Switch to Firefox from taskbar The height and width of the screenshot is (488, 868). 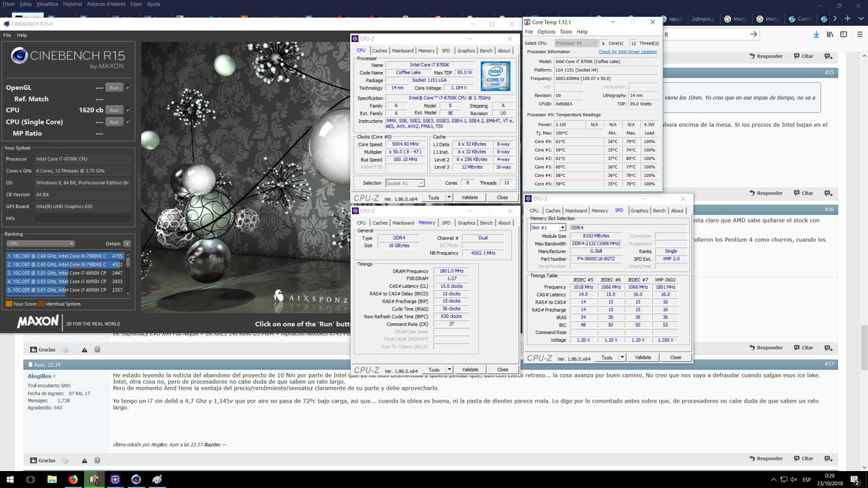[x=73, y=479]
